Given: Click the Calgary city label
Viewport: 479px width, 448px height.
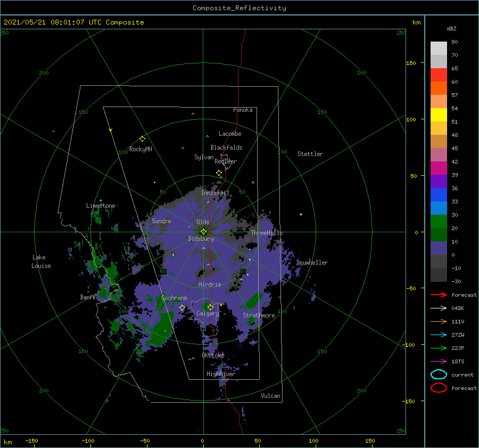Looking at the screenshot, I should (208, 313).
